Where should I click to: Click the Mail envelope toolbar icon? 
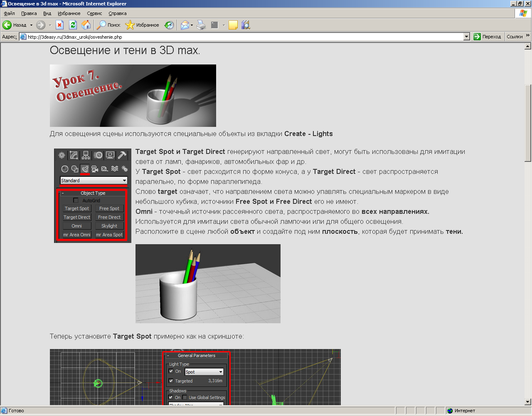(x=185, y=25)
